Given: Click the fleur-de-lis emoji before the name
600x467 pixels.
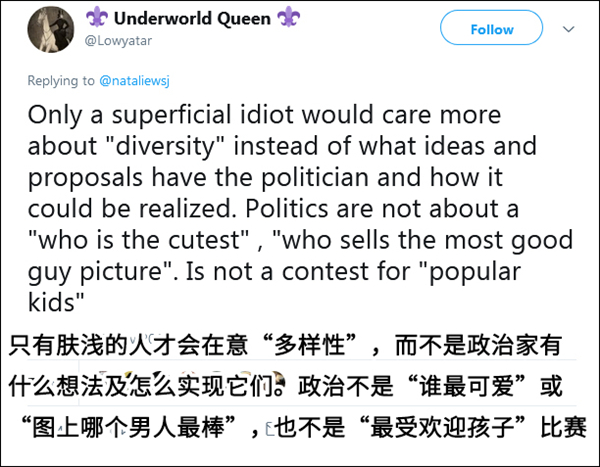Looking at the screenshot, I should click(96, 19).
